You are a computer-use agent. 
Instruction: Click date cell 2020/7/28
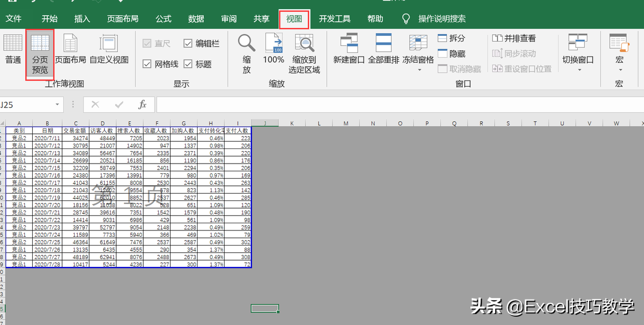coord(47,264)
